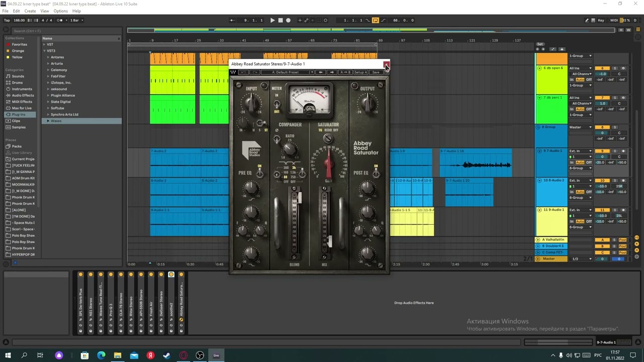
Task: Toggle soothe2 device activator
Action: point(171,275)
